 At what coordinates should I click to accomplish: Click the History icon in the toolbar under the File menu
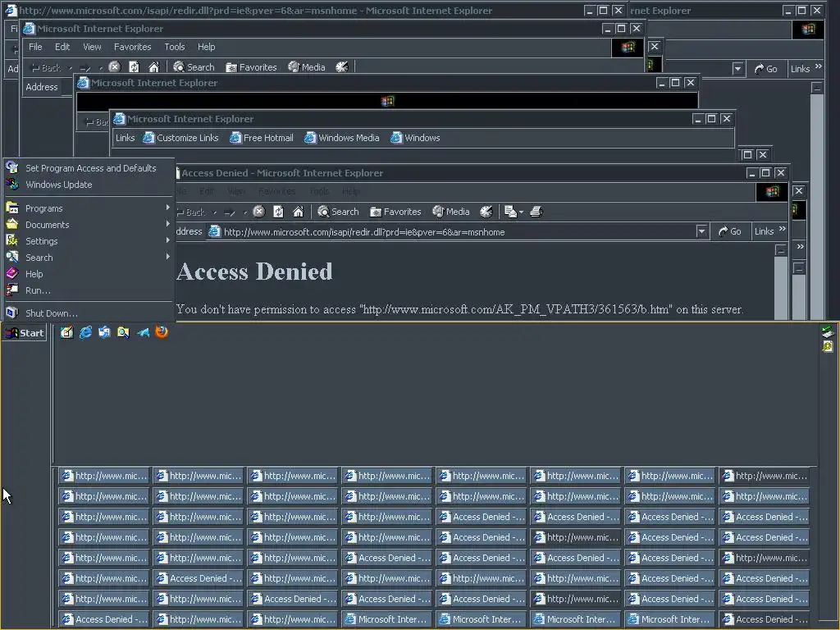[x=342, y=67]
